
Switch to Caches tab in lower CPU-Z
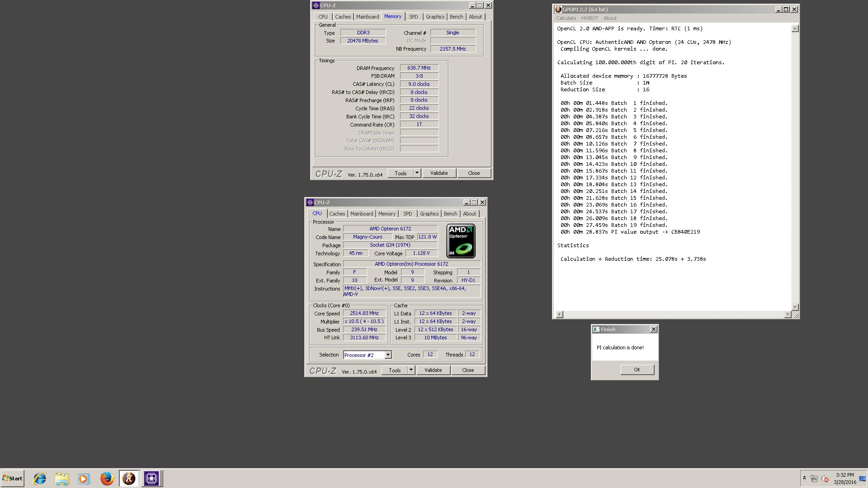coord(337,214)
